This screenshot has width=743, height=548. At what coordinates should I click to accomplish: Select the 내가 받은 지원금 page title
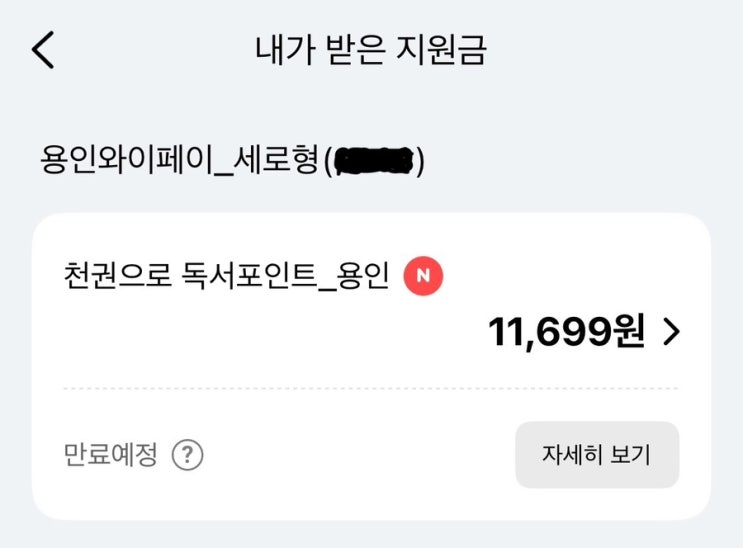point(371,50)
